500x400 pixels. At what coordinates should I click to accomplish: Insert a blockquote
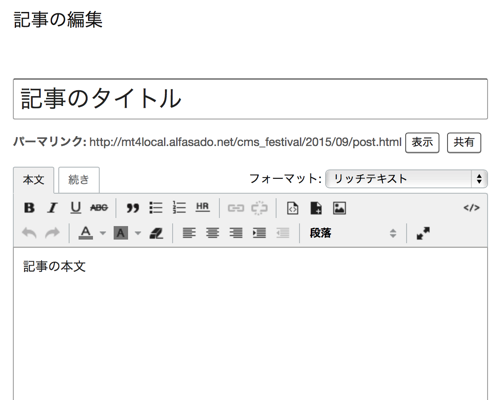click(x=132, y=208)
